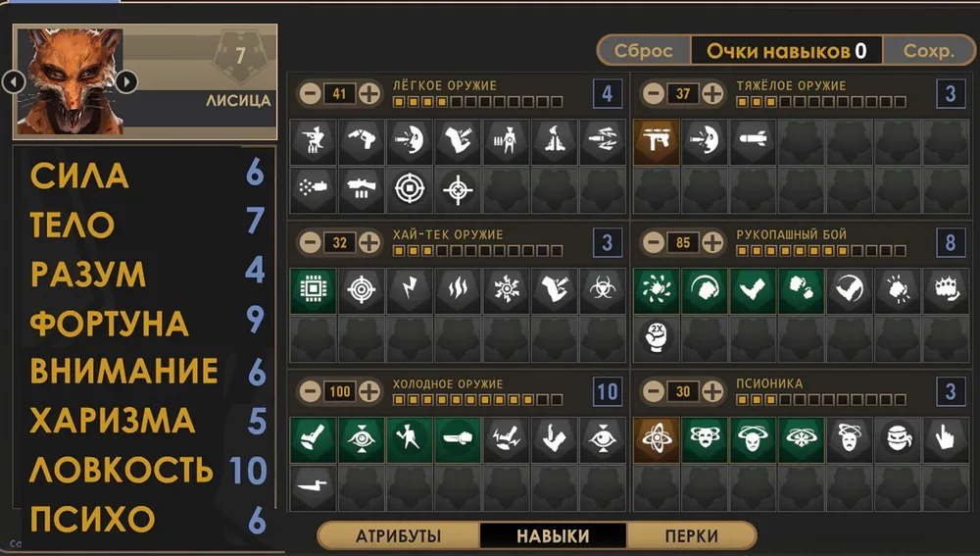Decrease Холодное оружие skill with minus
The width and height of the screenshot is (980, 556).
click(310, 391)
